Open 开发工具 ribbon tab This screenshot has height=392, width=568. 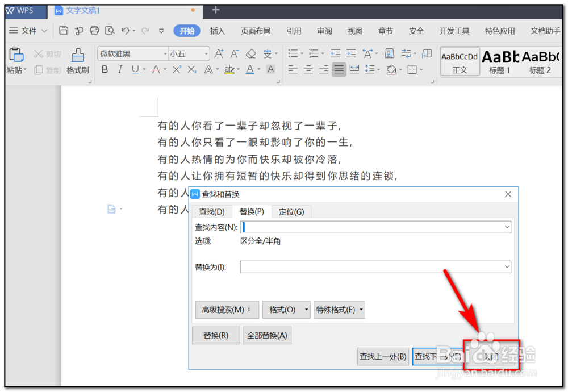coord(454,31)
